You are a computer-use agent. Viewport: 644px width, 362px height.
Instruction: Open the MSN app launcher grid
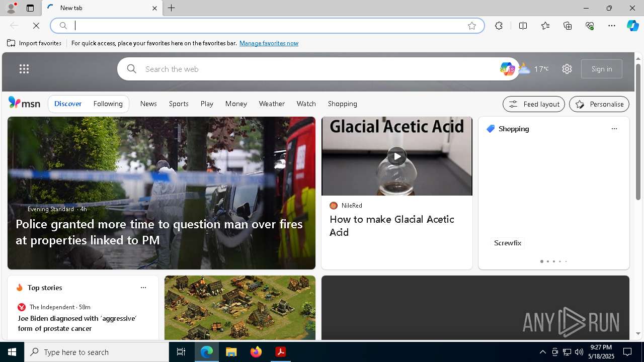coord(24,69)
